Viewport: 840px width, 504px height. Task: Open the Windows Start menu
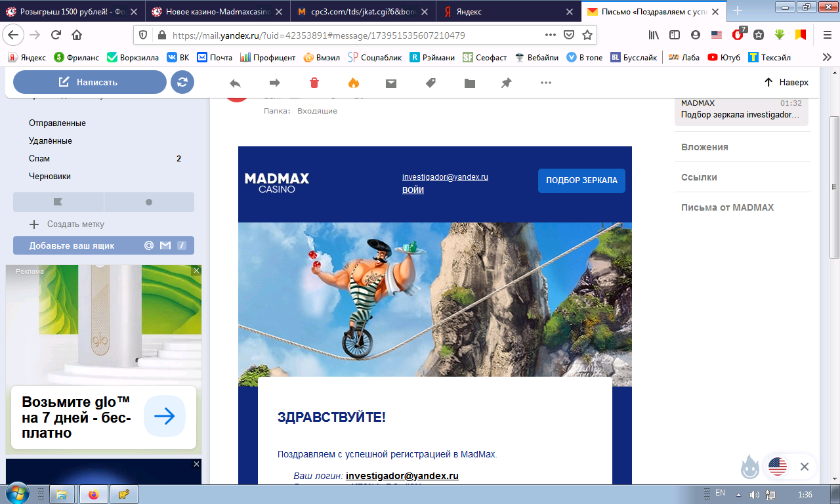point(17,493)
